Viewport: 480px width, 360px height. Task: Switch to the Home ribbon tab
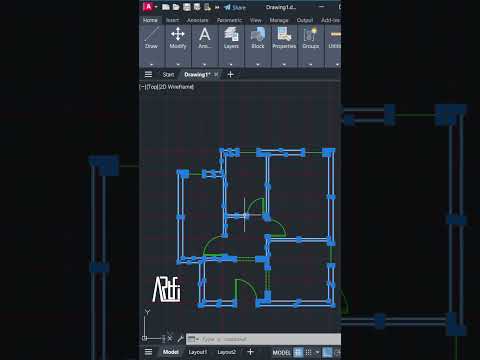(150, 20)
